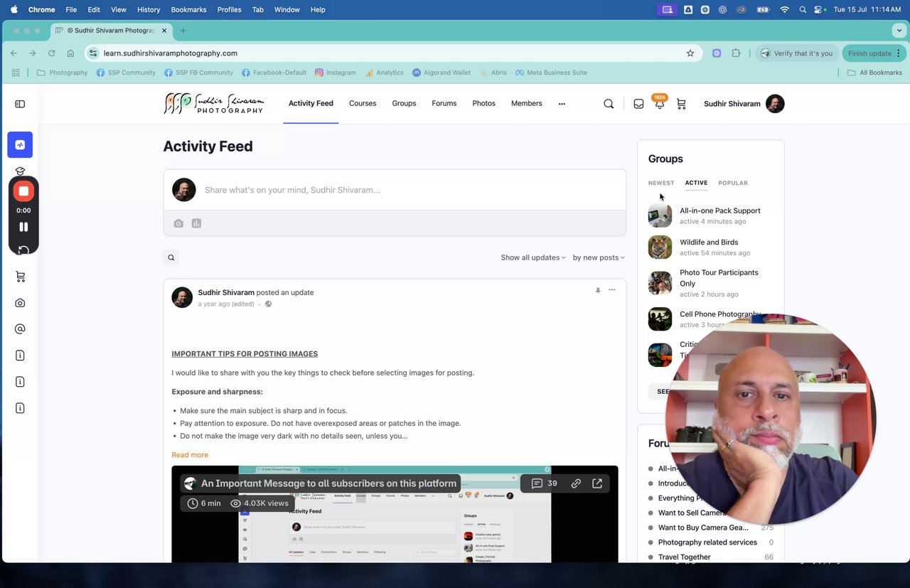Open the Chrome apps grid in bookmarks bar
The width and height of the screenshot is (910, 588).
16,73
